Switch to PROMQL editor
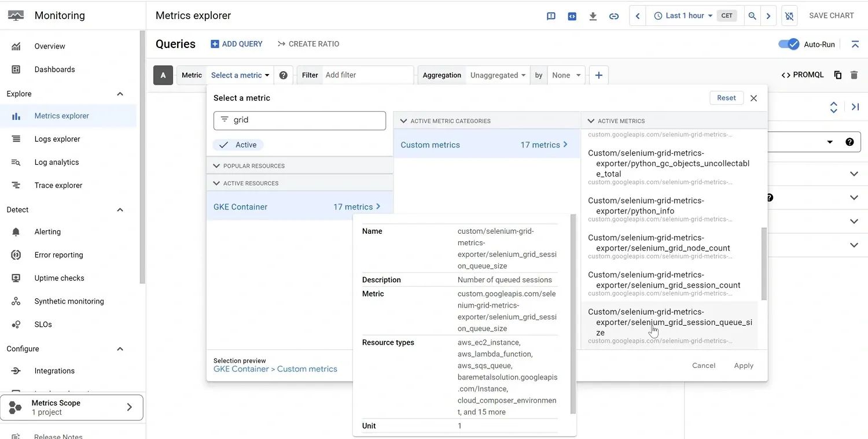 click(x=803, y=75)
